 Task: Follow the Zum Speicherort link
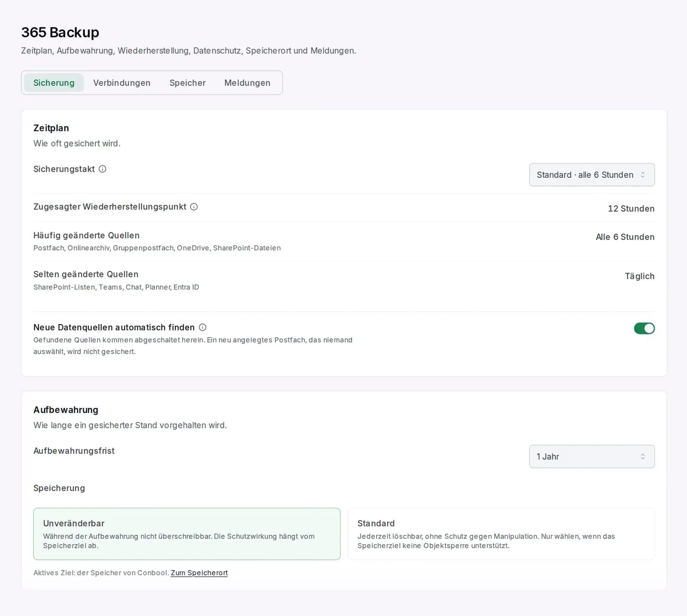click(199, 573)
